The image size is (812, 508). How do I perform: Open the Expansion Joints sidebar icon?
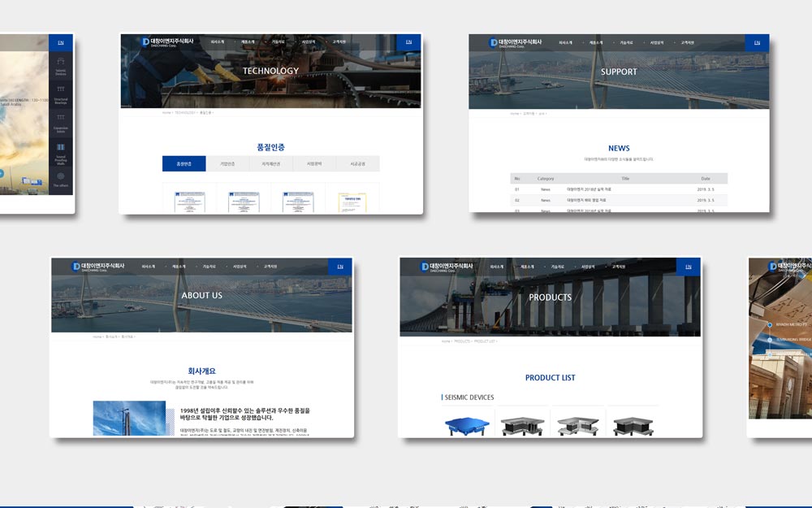(61, 123)
